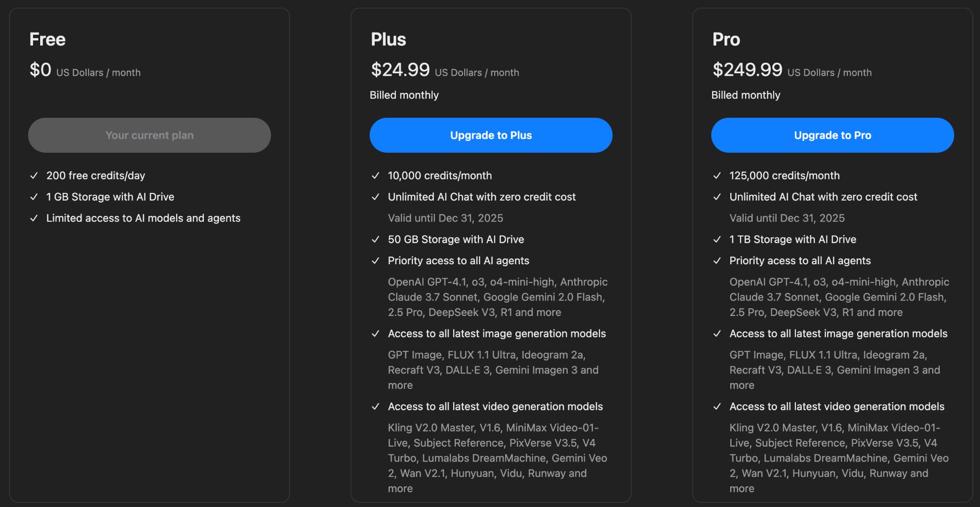Click checkmark beside Limited access to AI models

(34, 218)
